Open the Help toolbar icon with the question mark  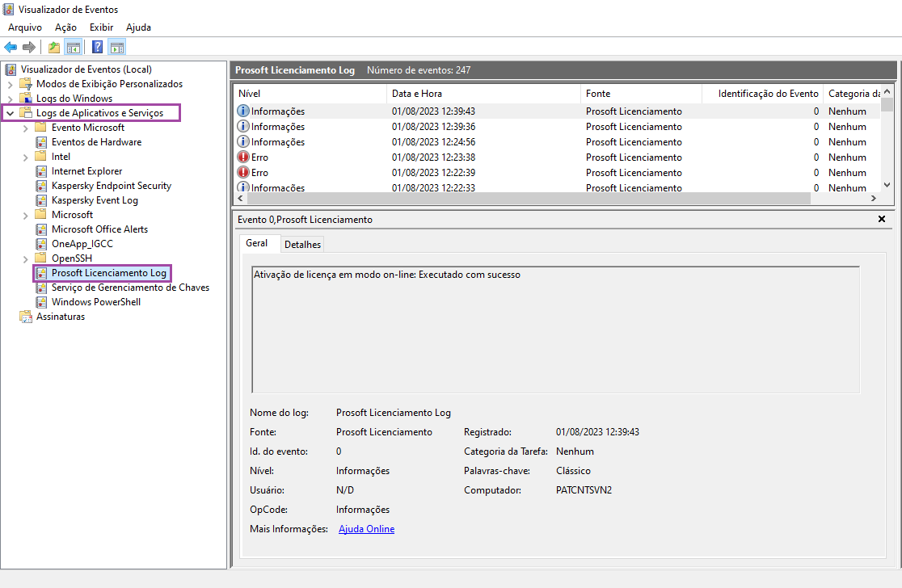tap(98, 47)
